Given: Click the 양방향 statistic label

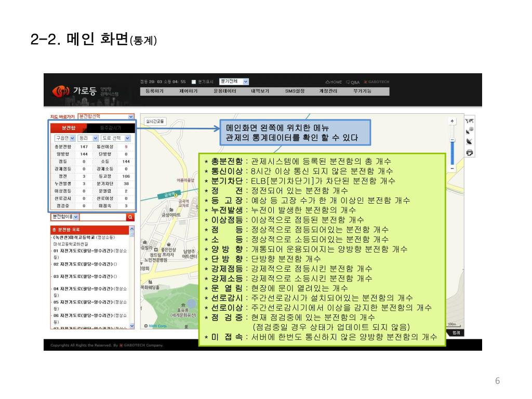Looking at the screenshot, I should pos(63,154).
